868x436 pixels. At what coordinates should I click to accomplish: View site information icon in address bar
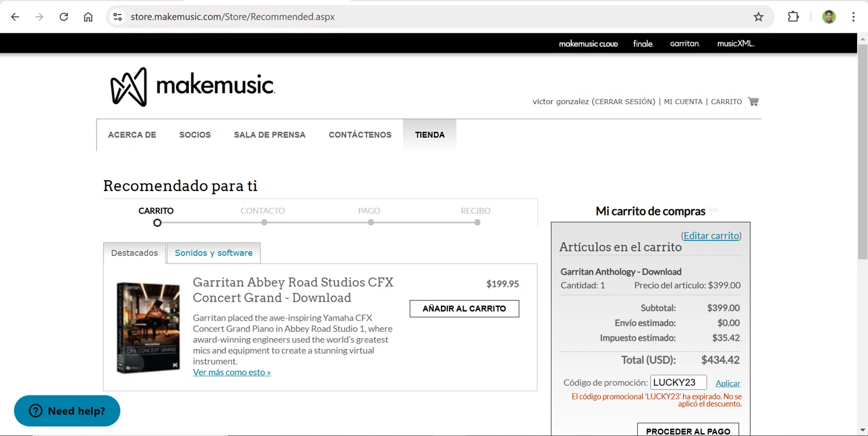(117, 17)
